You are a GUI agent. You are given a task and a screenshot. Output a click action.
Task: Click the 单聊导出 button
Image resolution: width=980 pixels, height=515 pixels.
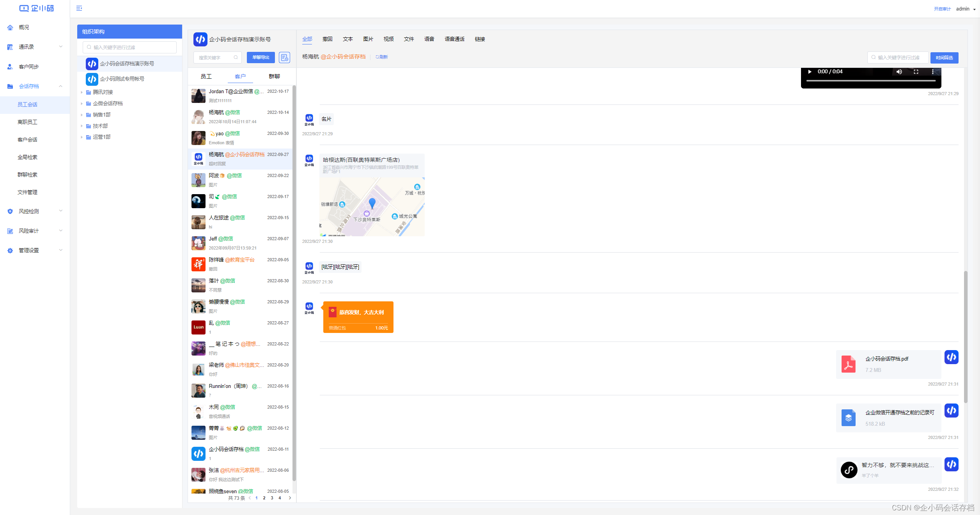261,58
